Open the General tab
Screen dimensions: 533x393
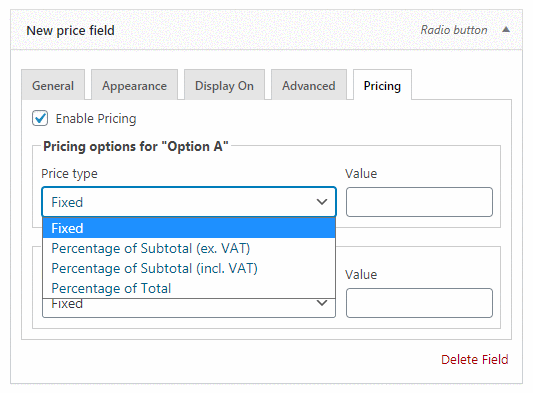(x=53, y=85)
